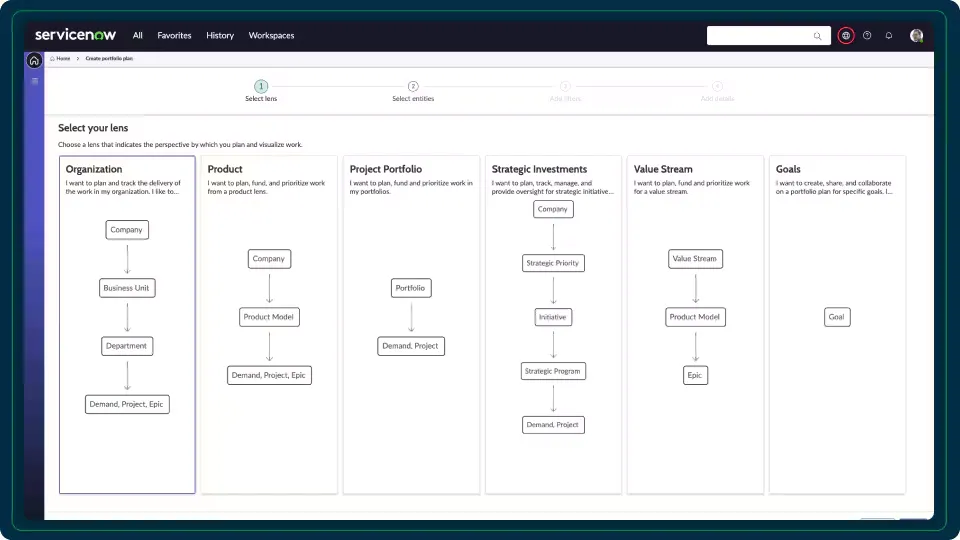
Task: Click Product Model box in Product card
Action: [x=269, y=317]
